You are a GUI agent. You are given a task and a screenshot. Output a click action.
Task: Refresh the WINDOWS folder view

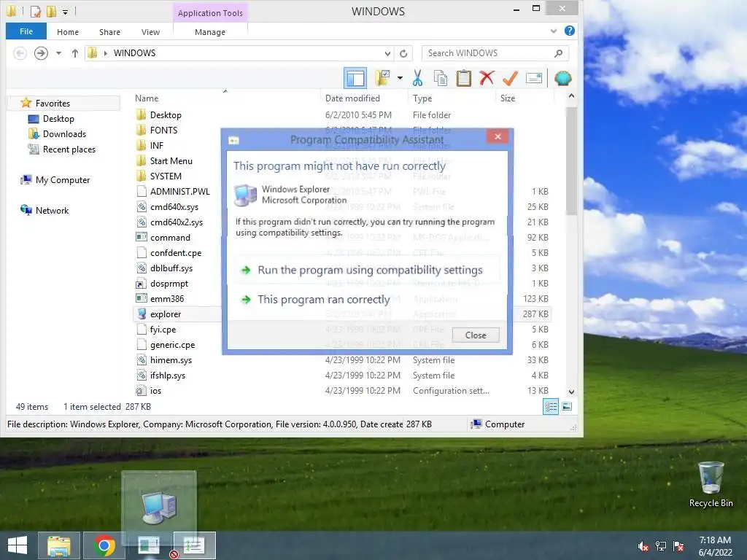pos(403,53)
